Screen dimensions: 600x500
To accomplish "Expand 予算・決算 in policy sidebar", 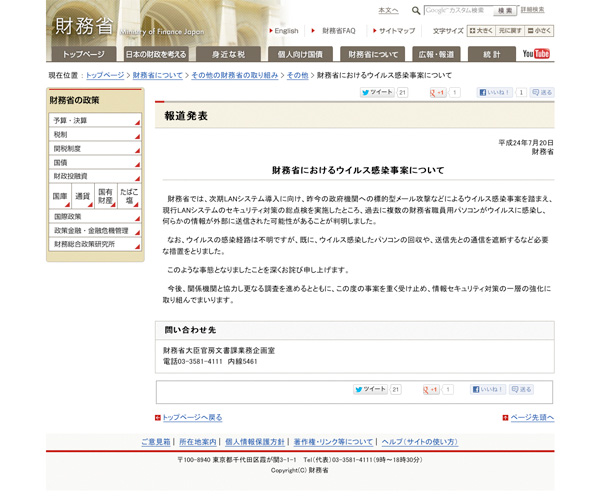I will coord(95,120).
